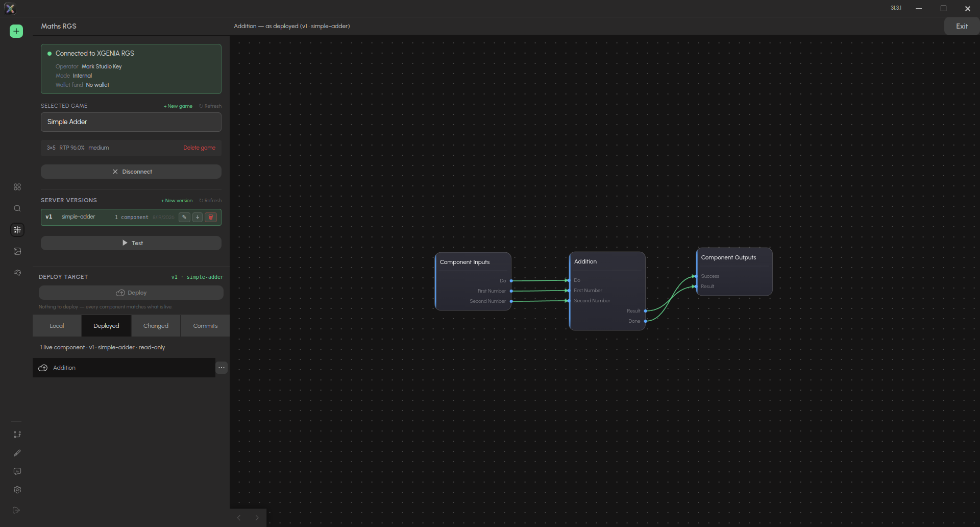Click the 'v1 · simple-adder' deploy target label

coord(197,277)
